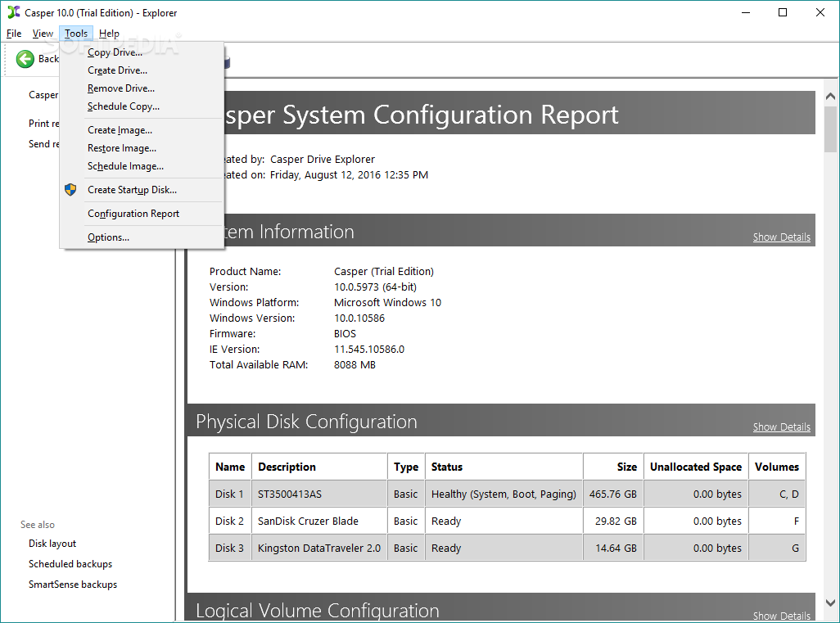Click the 465.76 GB size cell

tap(613, 494)
